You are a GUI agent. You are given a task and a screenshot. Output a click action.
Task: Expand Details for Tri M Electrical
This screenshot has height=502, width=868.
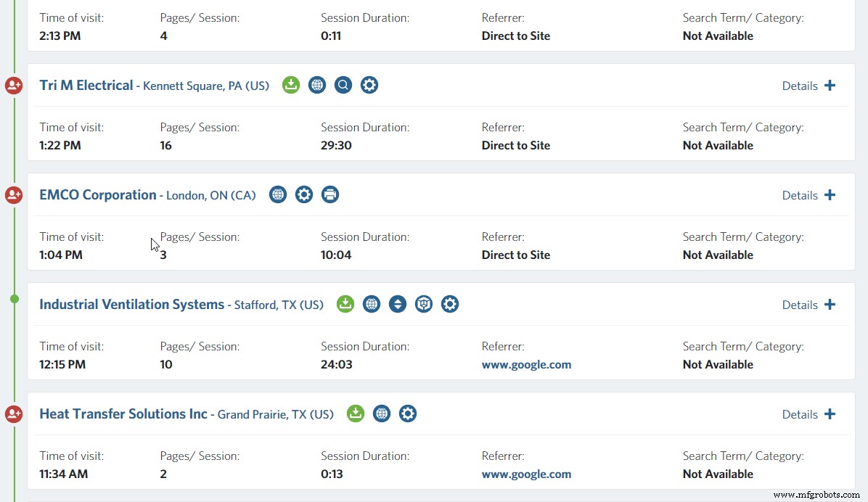click(x=808, y=86)
